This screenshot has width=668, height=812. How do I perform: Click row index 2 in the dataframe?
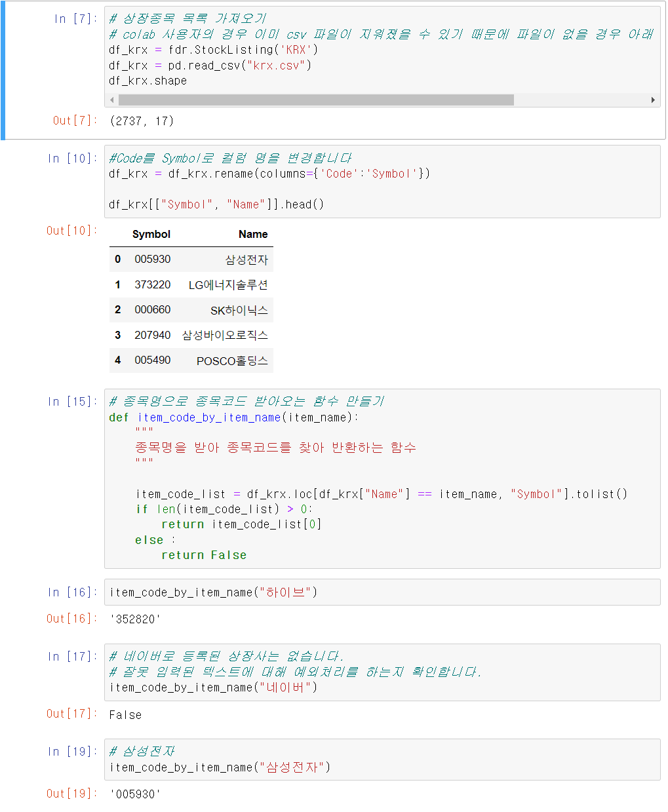118,310
